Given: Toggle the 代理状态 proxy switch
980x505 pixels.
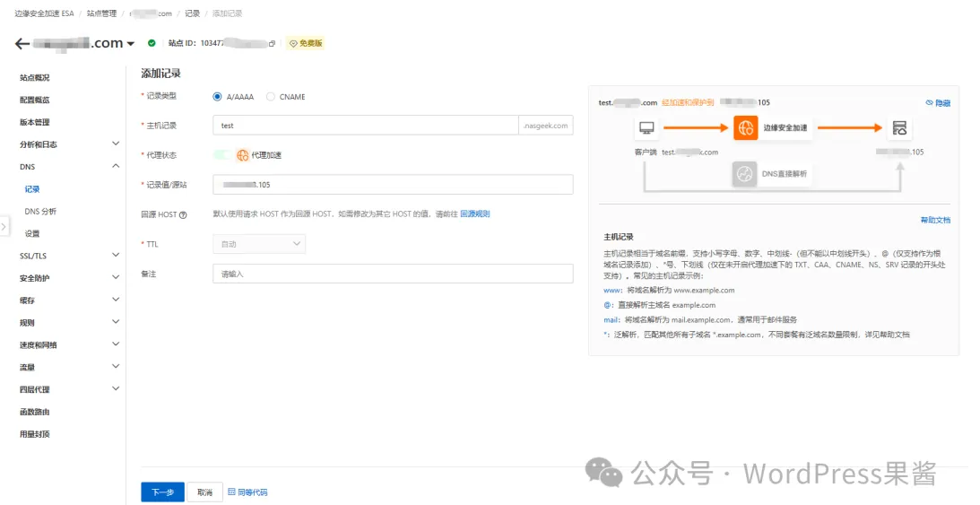Looking at the screenshot, I should tap(222, 155).
